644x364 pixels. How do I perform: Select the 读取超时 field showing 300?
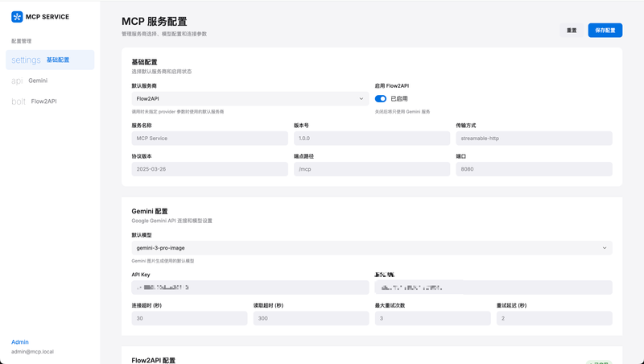311,318
